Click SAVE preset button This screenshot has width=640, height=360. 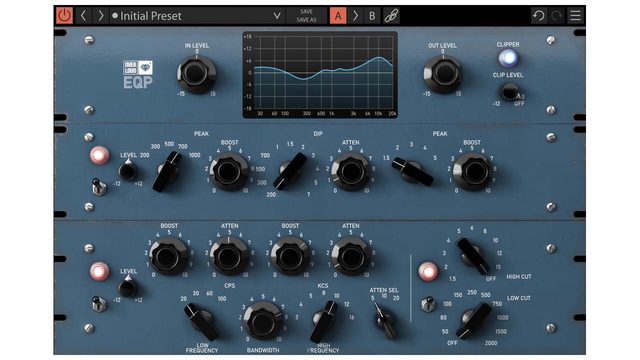coord(306,12)
